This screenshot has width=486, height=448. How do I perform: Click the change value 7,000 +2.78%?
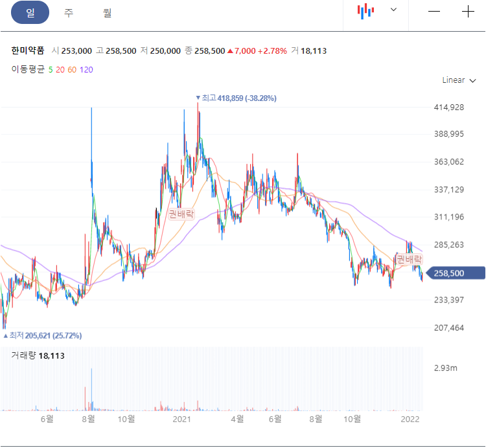[257, 50]
